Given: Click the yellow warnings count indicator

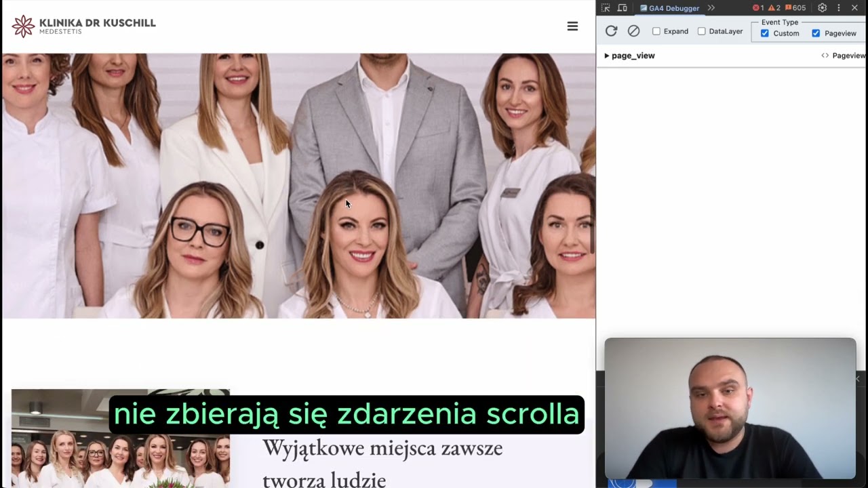Looking at the screenshot, I should point(774,8).
